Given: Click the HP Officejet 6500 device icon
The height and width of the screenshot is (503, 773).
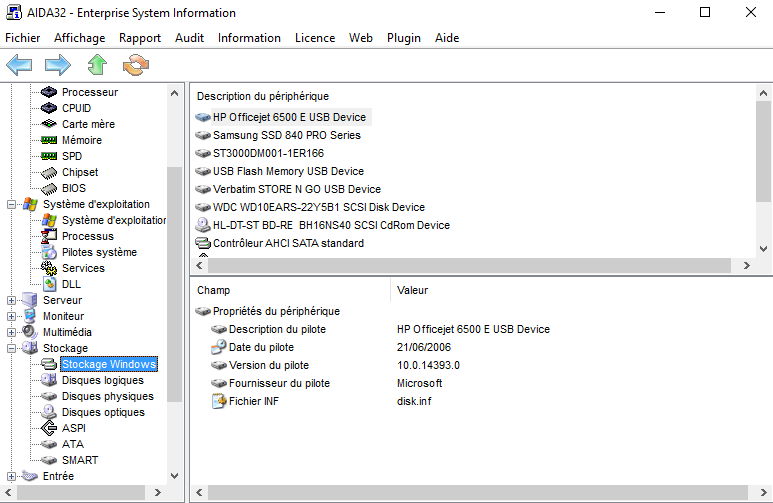Looking at the screenshot, I should pyautogui.click(x=204, y=117).
